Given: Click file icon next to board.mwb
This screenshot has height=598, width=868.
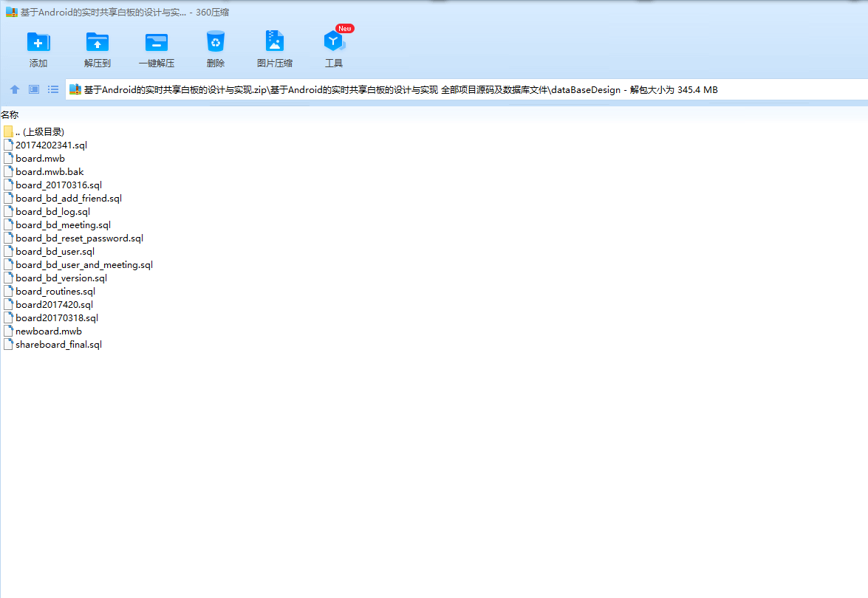Looking at the screenshot, I should 8,158.
